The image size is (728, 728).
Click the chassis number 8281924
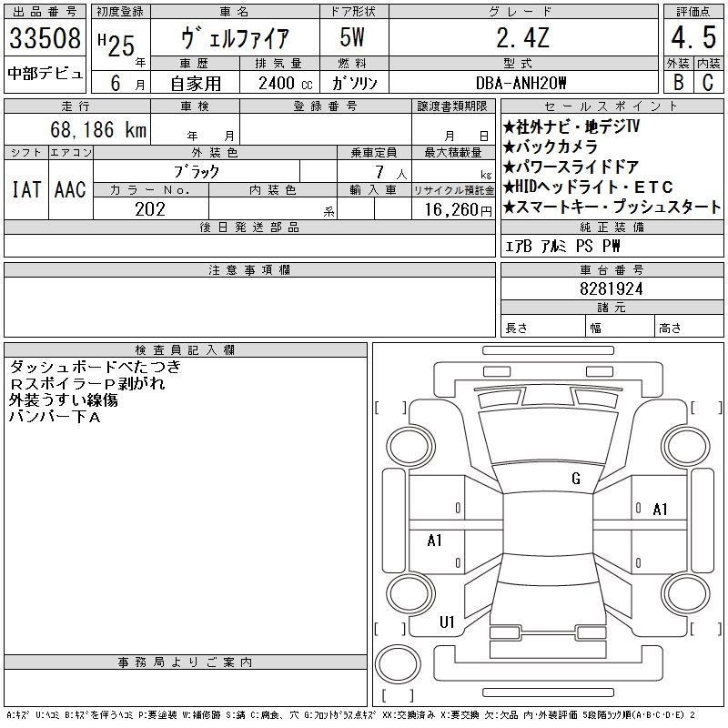coord(612,289)
